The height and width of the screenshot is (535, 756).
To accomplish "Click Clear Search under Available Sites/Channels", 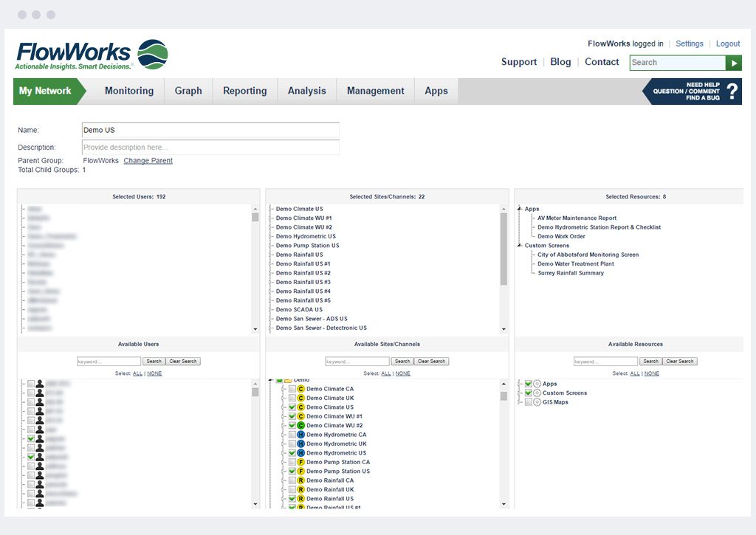I will (431, 362).
